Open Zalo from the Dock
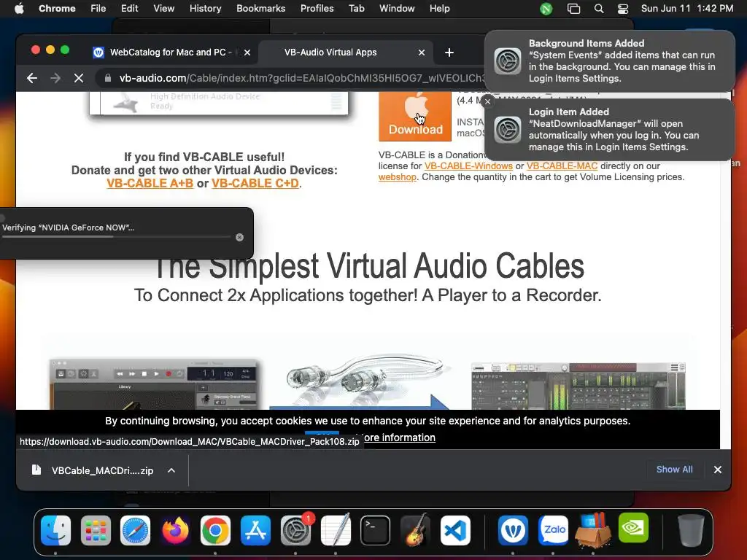This screenshot has height=560, width=747. [x=553, y=530]
